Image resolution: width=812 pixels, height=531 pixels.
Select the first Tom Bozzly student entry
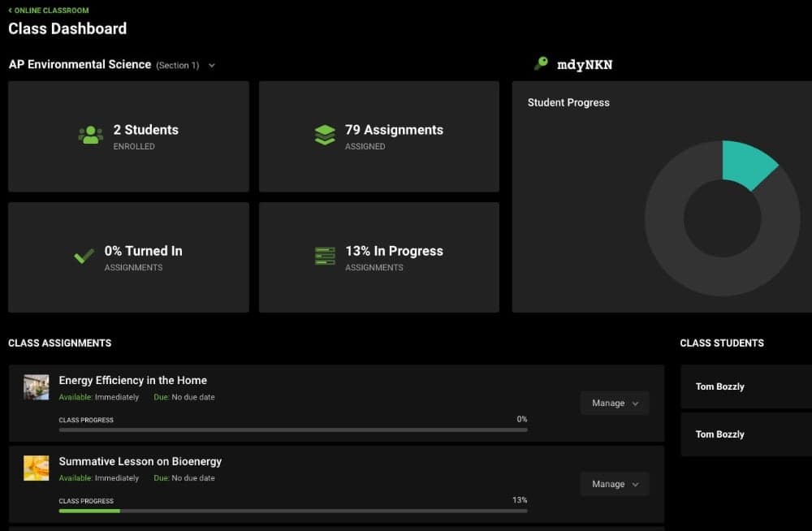coord(720,386)
